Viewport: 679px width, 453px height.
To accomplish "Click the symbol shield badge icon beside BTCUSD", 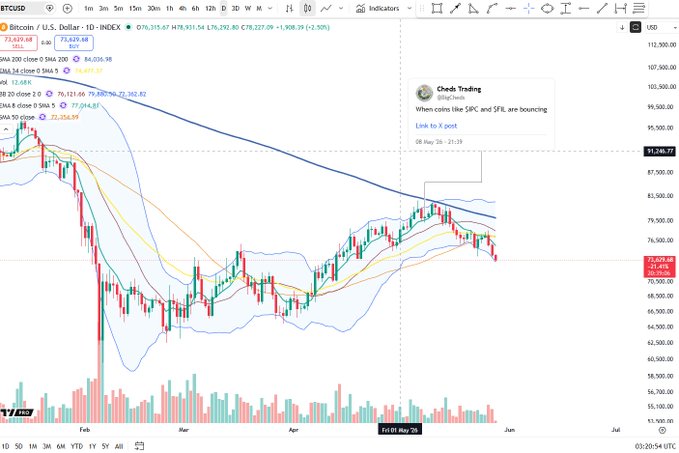I will pos(49,8).
